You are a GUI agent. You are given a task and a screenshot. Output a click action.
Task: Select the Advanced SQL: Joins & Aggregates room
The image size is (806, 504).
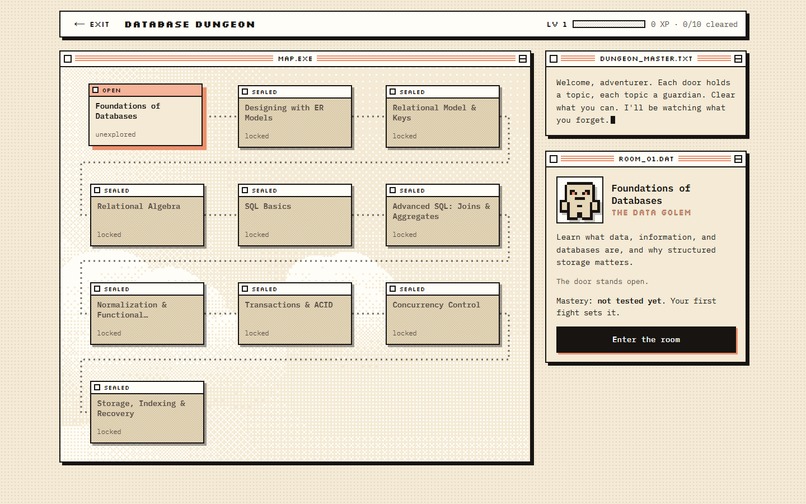click(443, 215)
